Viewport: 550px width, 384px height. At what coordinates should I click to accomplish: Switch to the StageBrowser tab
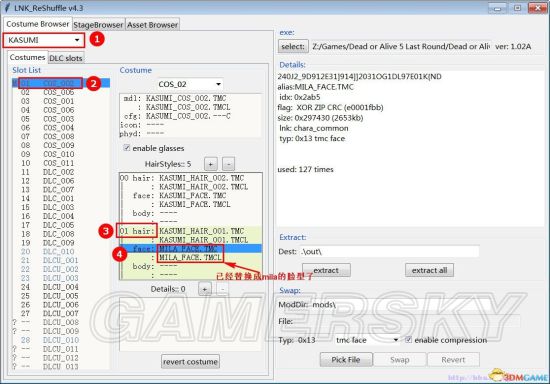click(98, 25)
